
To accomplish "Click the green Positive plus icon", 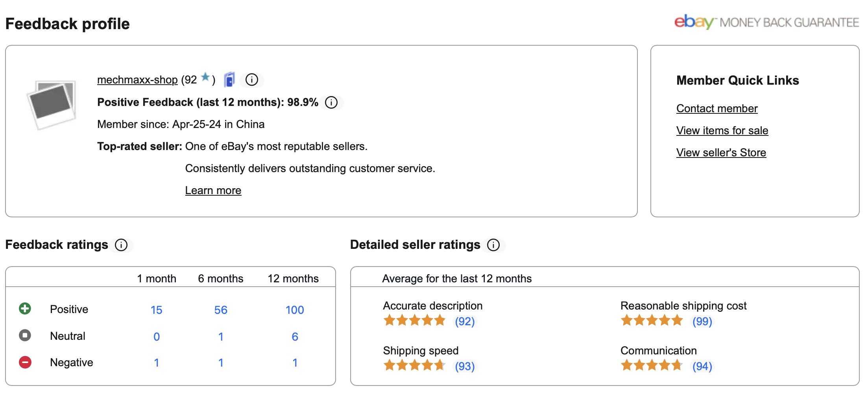I will [25, 309].
